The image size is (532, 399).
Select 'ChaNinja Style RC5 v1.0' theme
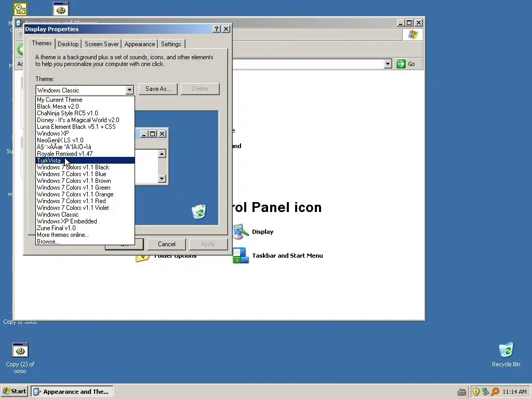(85, 113)
